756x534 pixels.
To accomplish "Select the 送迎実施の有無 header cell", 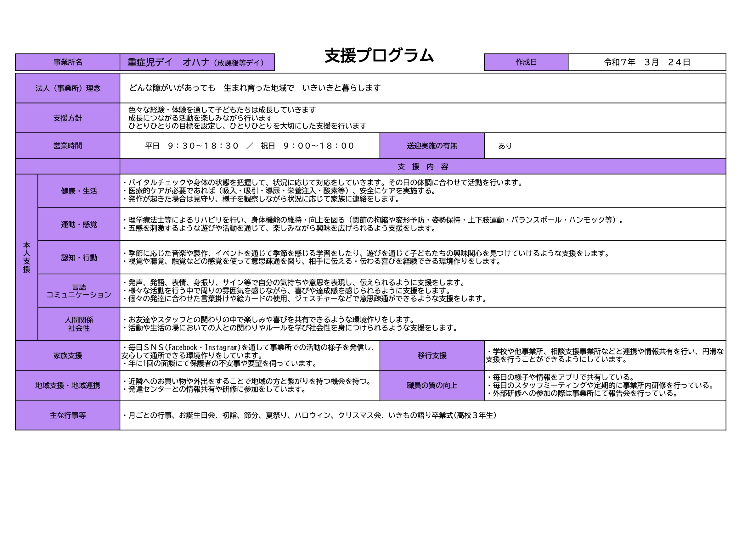I will click(432, 146).
